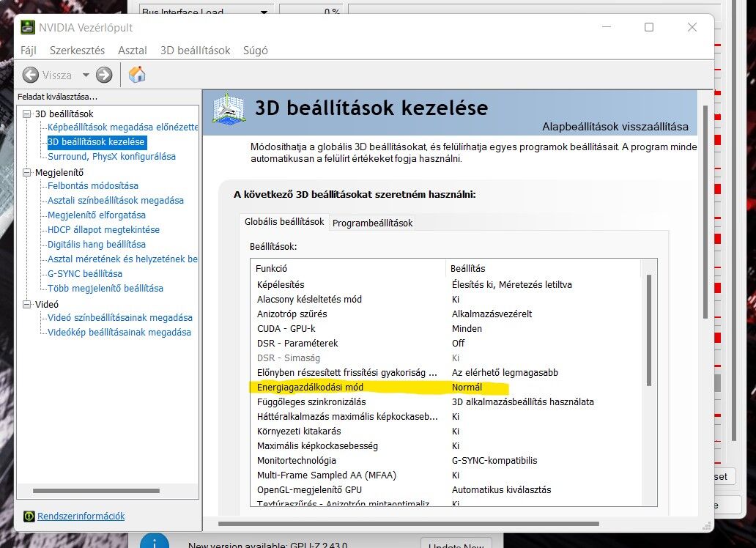Open the Asztal menu
This screenshot has width=756, height=548.
click(x=132, y=50)
